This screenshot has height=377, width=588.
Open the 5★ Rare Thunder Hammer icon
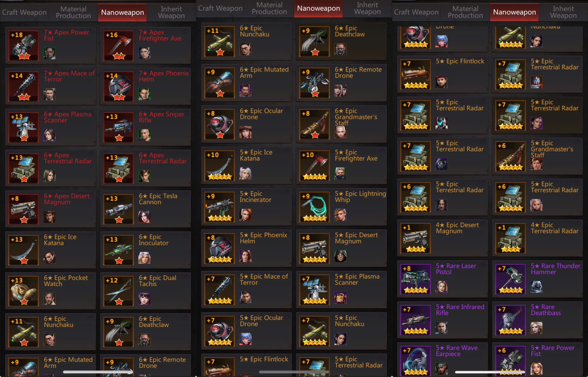pos(510,279)
